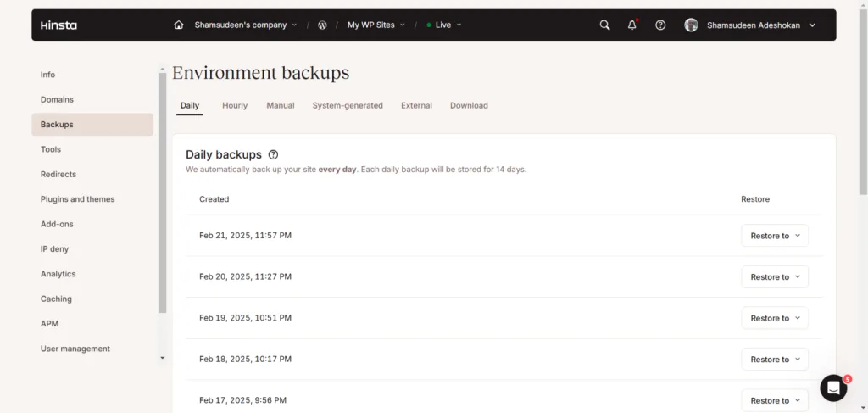The height and width of the screenshot is (413, 868).
Task: Open Restore to for Feb 18 backup
Action: pyautogui.click(x=775, y=360)
